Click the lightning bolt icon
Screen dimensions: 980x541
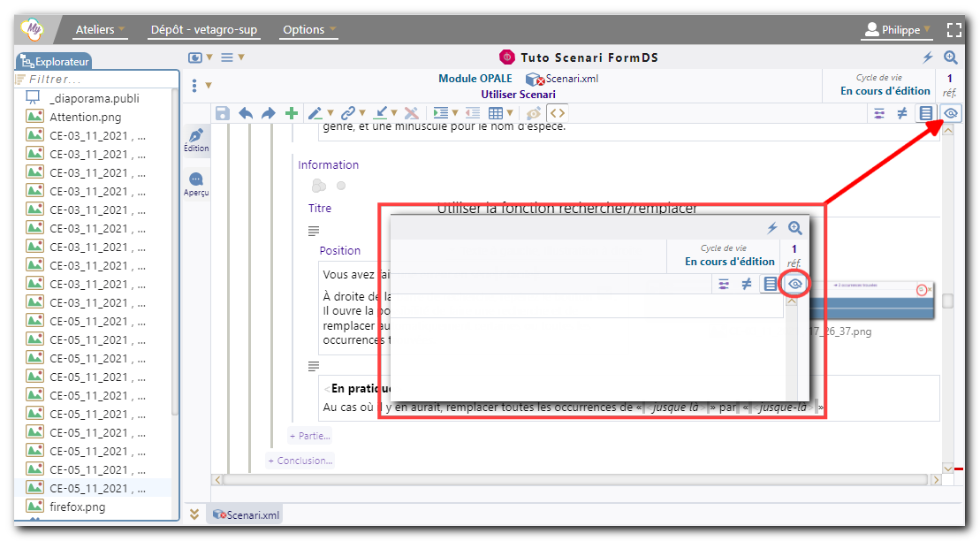tap(928, 57)
